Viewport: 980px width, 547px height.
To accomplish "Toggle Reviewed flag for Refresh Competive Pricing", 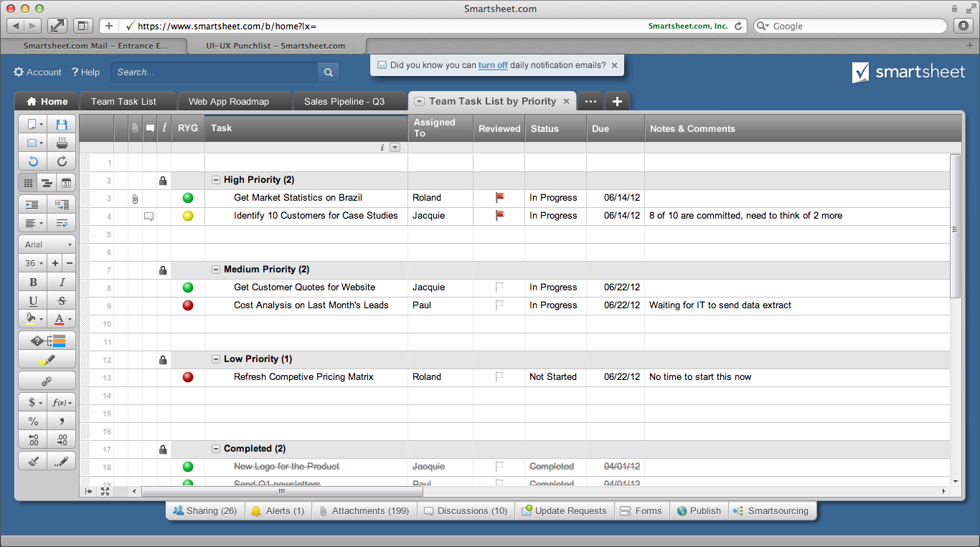I will [500, 377].
